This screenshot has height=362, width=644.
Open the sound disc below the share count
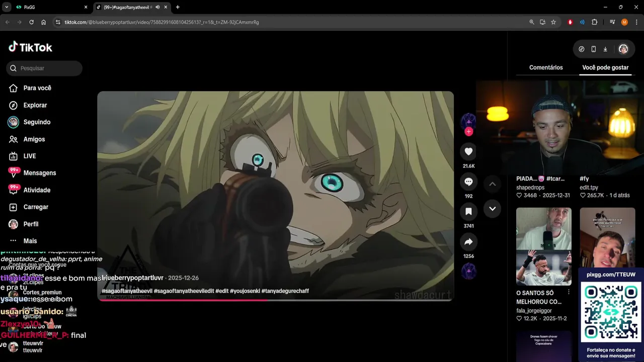click(468, 271)
